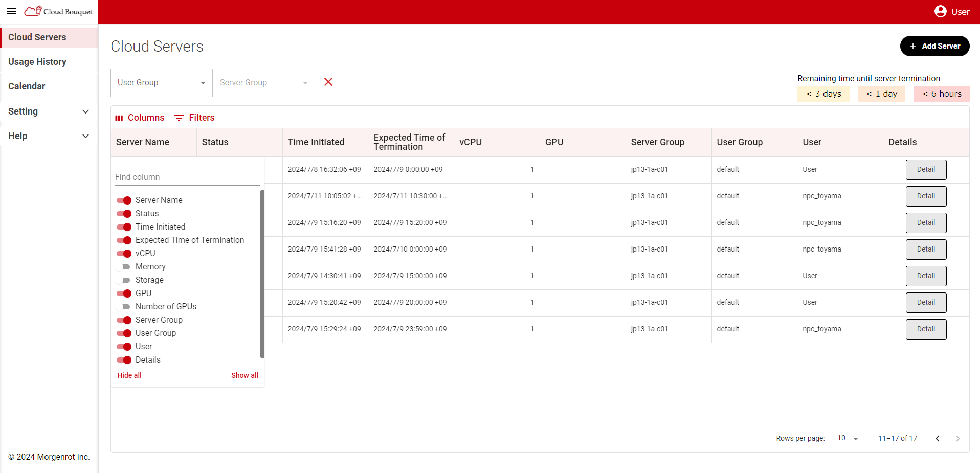Select the cell '2024/7/10 0:00:00 +09'
The image size is (980, 473).
(411, 250)
